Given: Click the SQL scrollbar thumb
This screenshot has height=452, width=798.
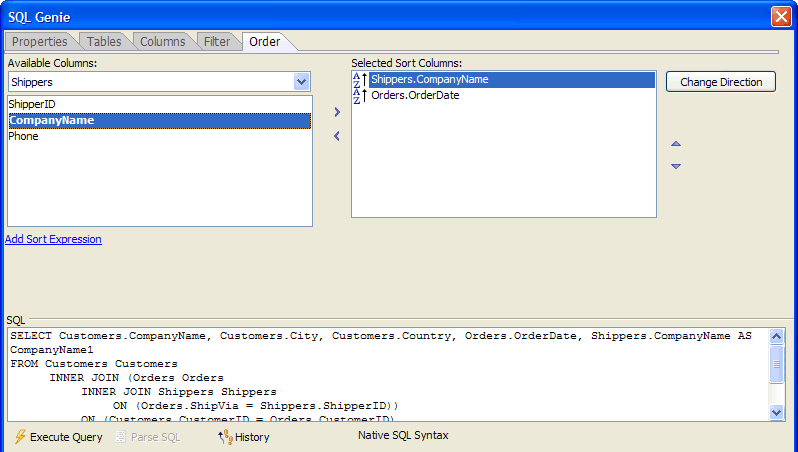Looking at the screenshot, I should pyautogui.click(x=777, y=363).
